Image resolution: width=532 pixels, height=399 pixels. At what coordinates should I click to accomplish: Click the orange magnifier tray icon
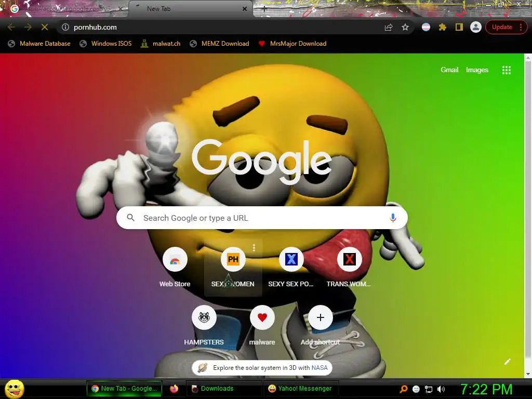tap(403, 389)
